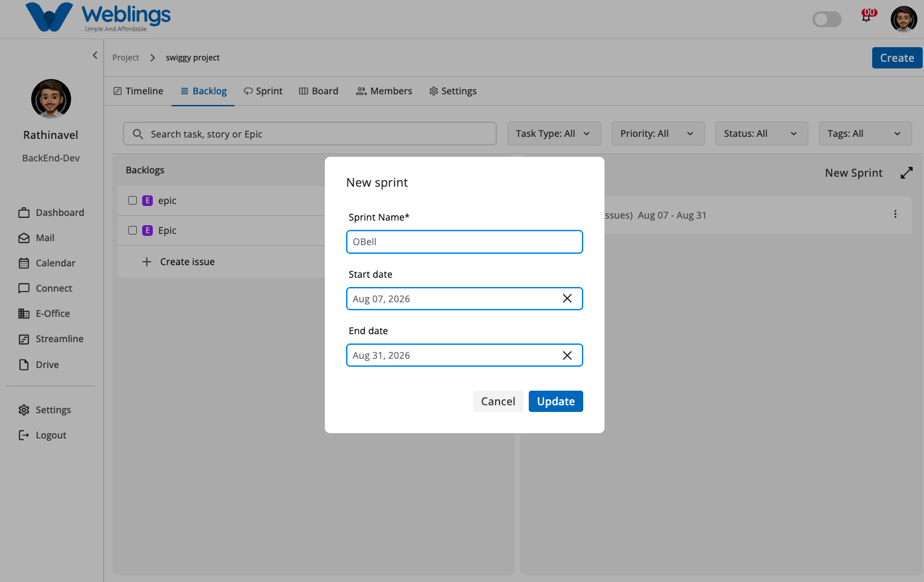This screenshot has width=924, height=582.
Task: Click the Update button in the dialog
Action: point(556,401)
